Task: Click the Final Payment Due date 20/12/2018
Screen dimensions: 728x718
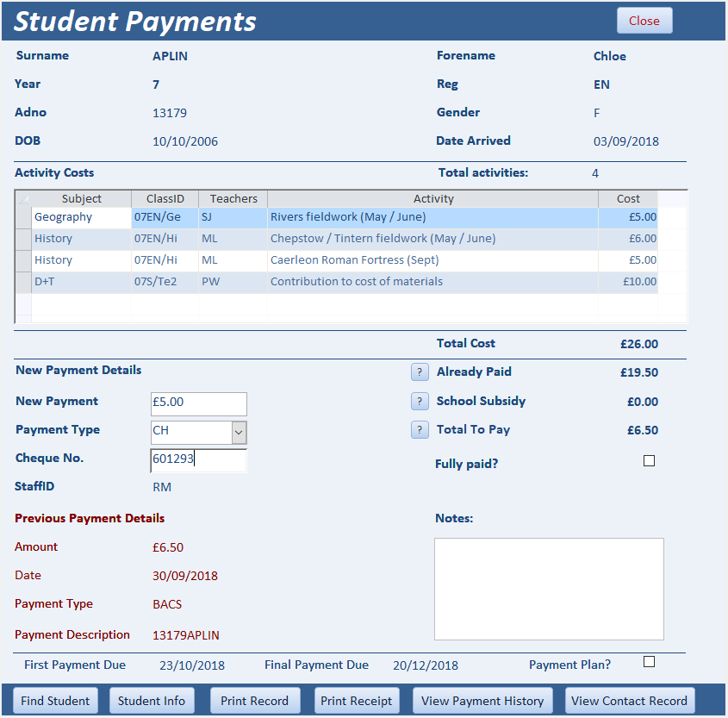Action: tap(426, 665)
